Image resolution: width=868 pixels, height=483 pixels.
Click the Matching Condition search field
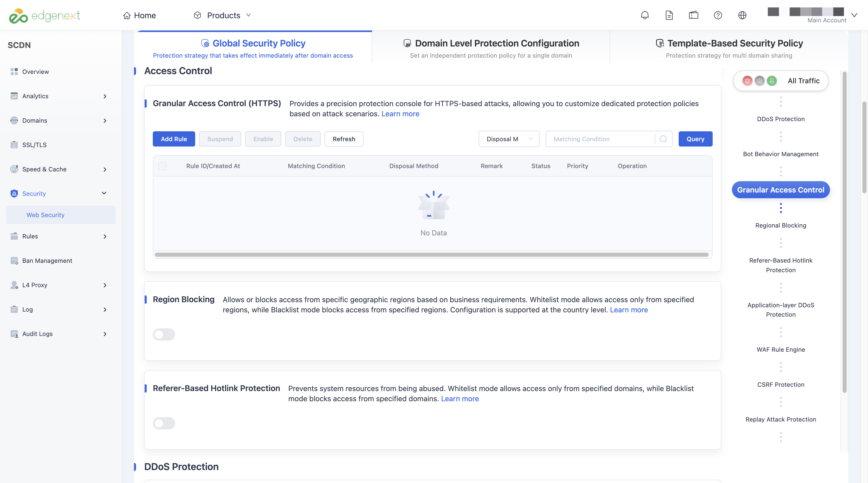tap(600, 139)
